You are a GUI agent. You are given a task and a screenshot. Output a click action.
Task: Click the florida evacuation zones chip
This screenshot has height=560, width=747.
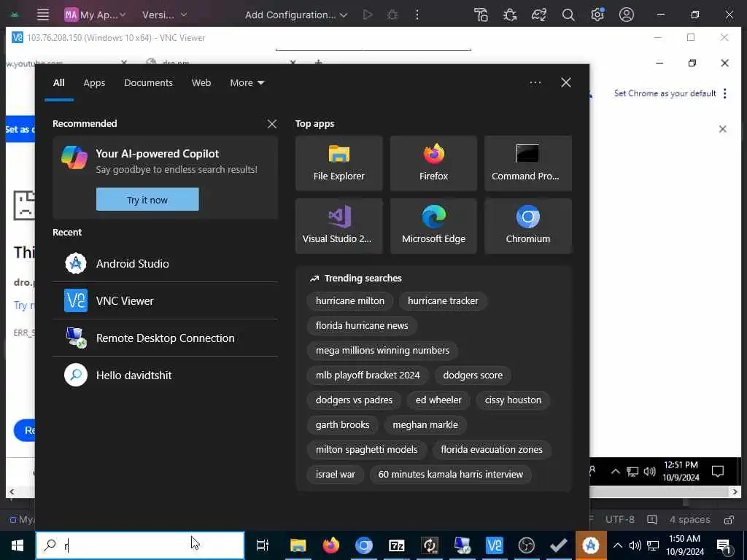[x=491, y=449]
